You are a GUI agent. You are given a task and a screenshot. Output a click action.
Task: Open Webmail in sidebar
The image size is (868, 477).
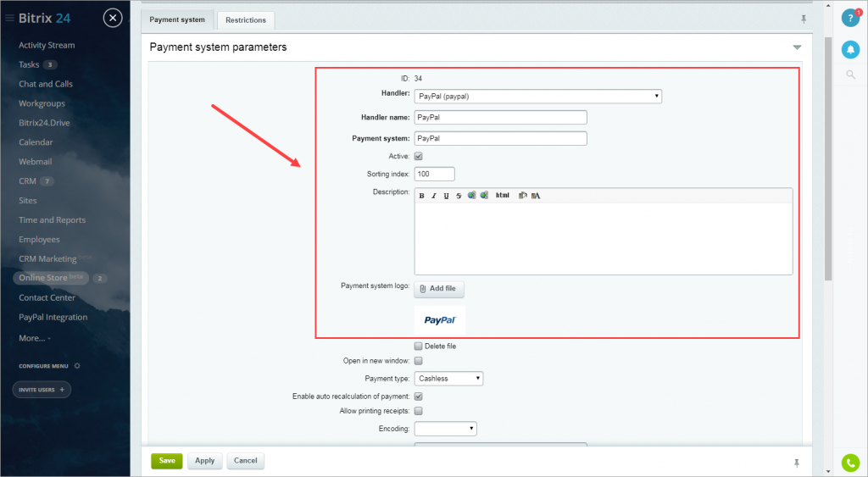pyautogui.click(x=36, y=162)
